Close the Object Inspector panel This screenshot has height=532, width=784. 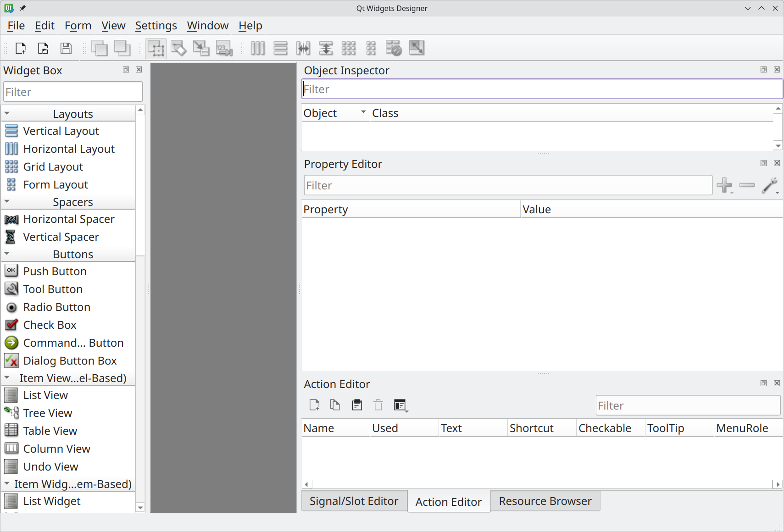pos(777,70)
